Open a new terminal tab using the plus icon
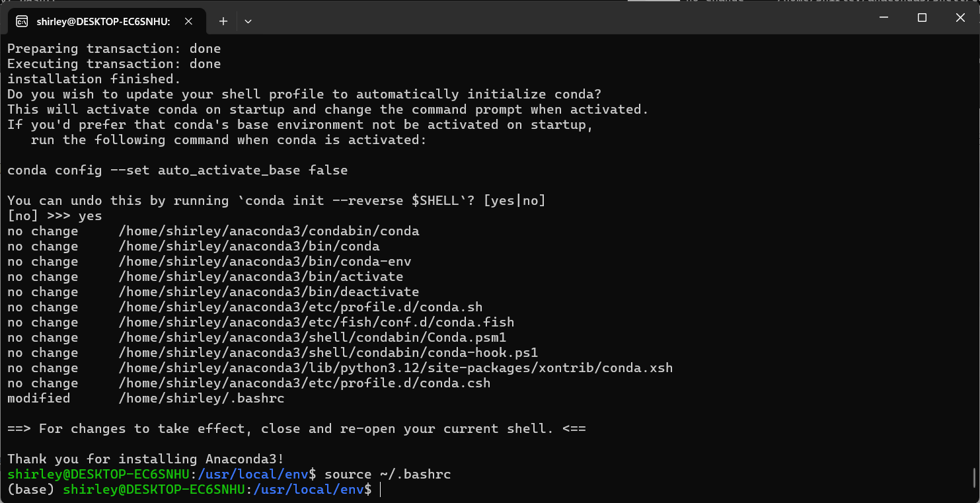 coord(223,20)
